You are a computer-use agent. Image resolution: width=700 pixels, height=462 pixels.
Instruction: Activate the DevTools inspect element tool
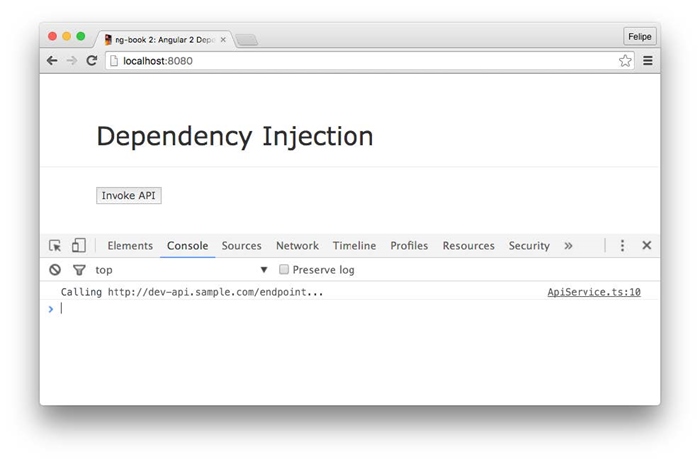[55, 246]
